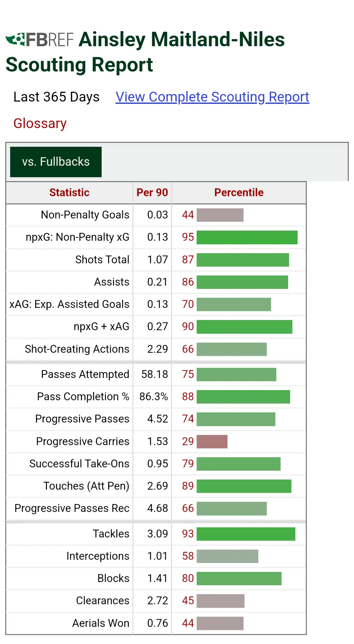Open View Complete Scouting Report link
This screenshot has height=644, width=354.
click(212, 97)
